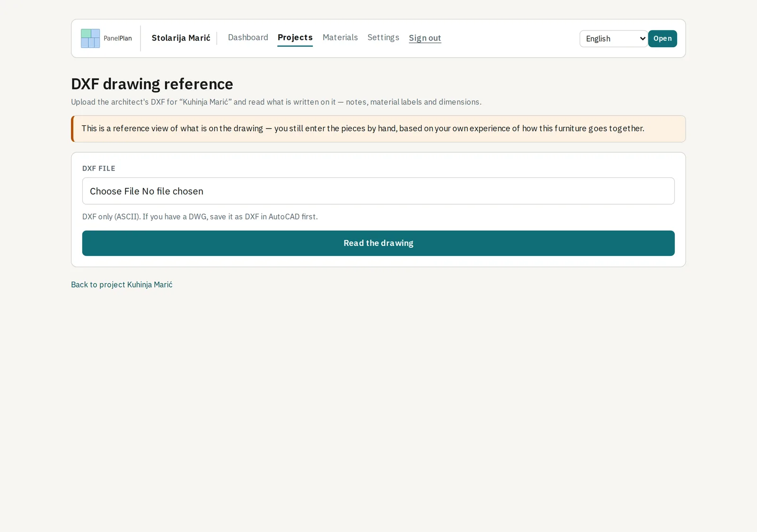
Task: Open the English language dropdown
Action: coord(614,39)
